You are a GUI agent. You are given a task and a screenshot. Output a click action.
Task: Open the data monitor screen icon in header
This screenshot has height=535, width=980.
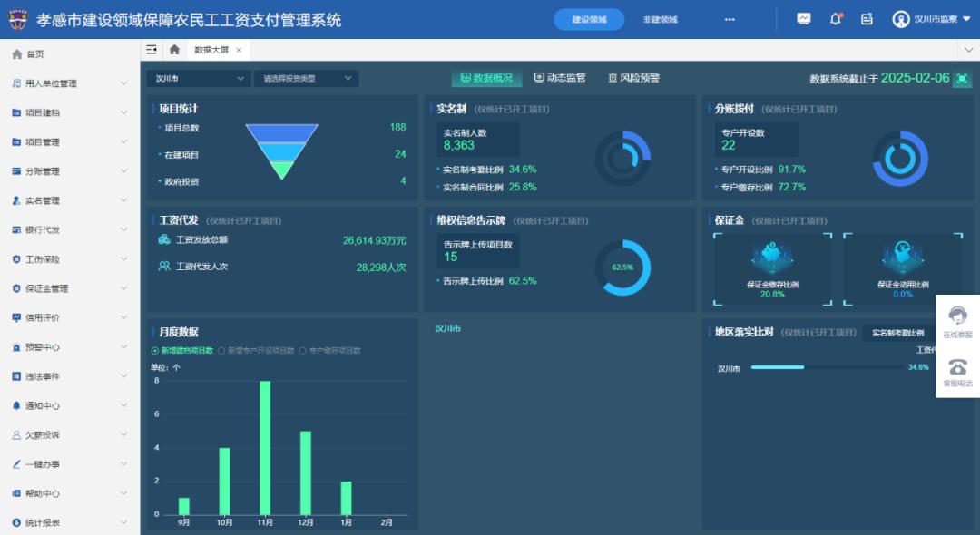click(x=803, y=19)
